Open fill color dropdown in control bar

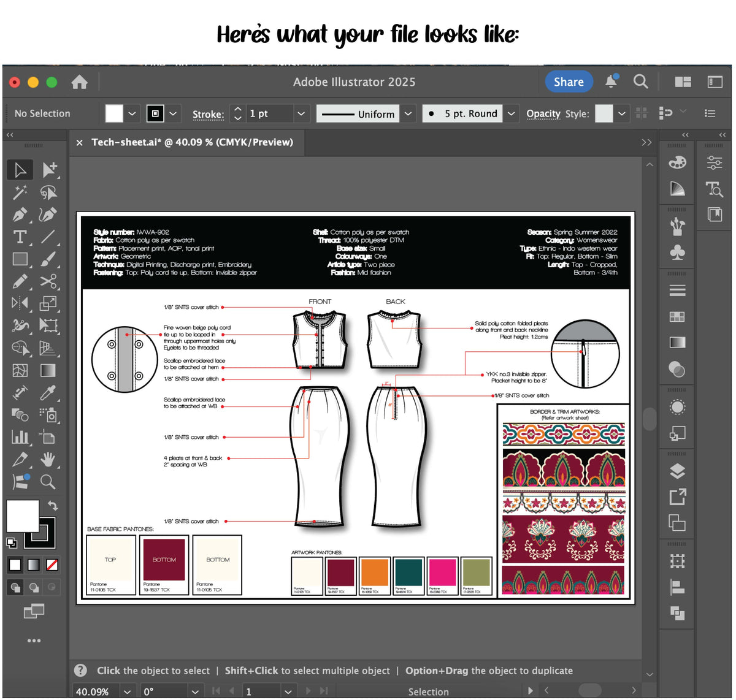[x=132, y=113]
